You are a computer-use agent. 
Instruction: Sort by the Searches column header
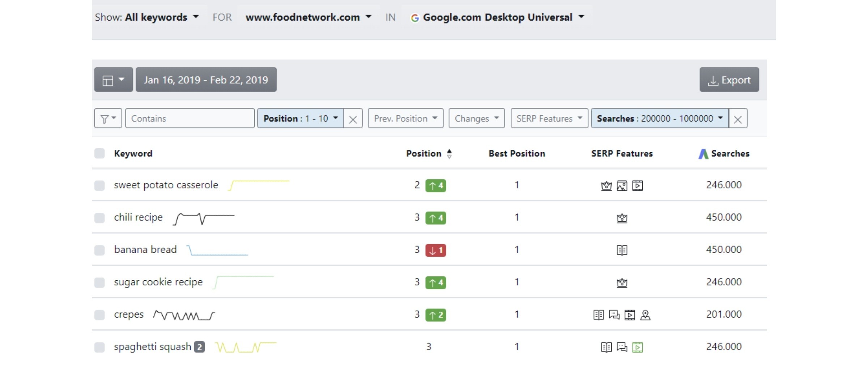730,153
